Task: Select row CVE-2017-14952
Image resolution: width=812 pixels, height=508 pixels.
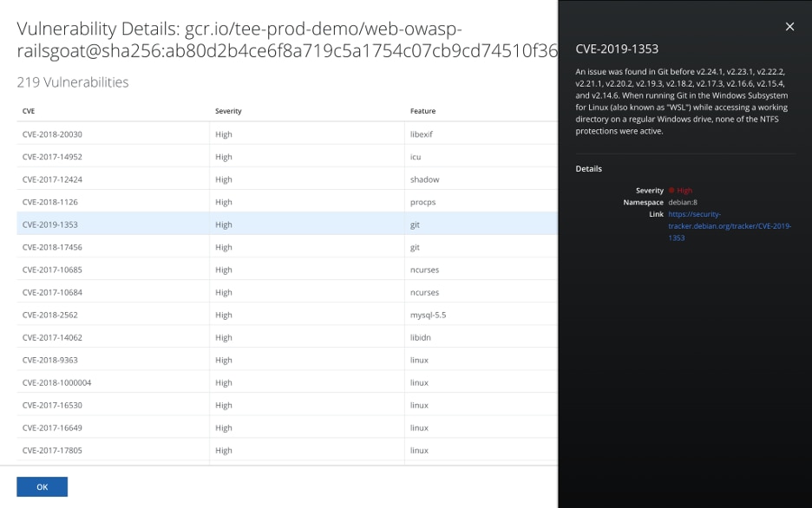Action: tap(287, 157)
